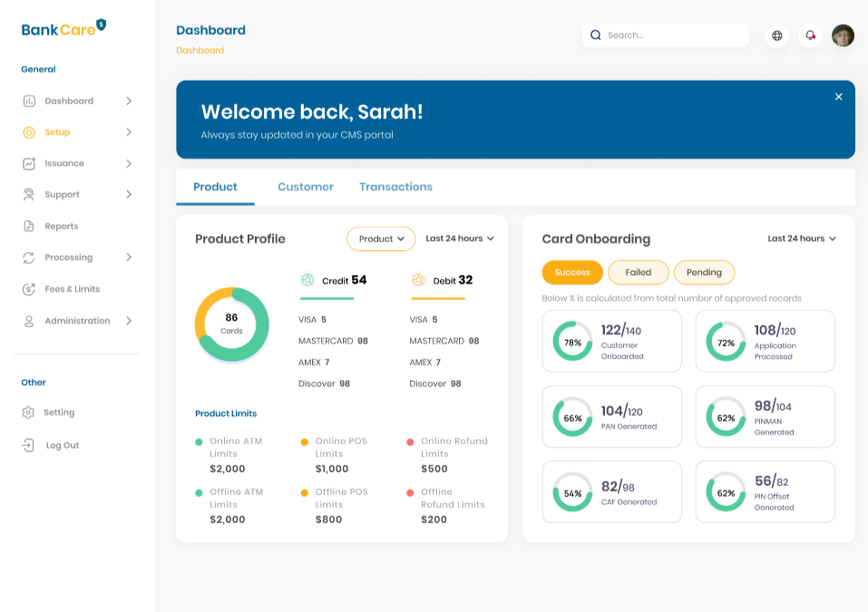Switch to the Customer tab
Image resolution: width=868 pixels, height=612 pixels.
[306, 187]
